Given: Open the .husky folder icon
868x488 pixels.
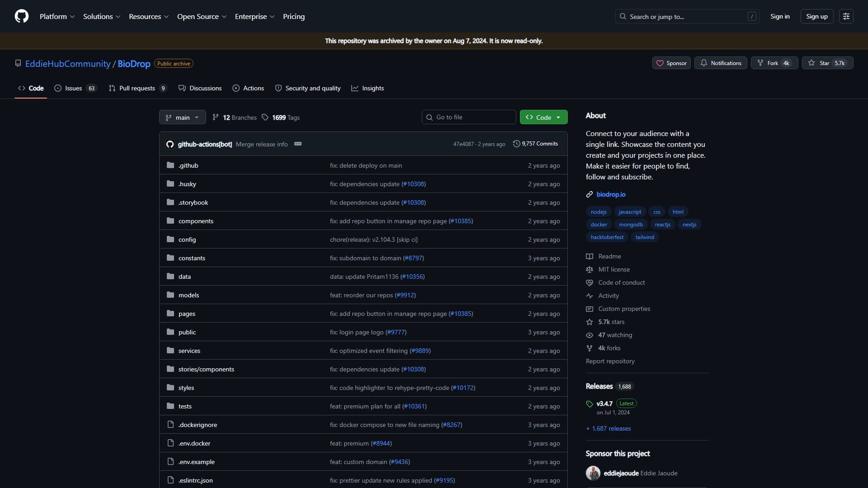Looking at the screenshot, I should tap(170, 183).
